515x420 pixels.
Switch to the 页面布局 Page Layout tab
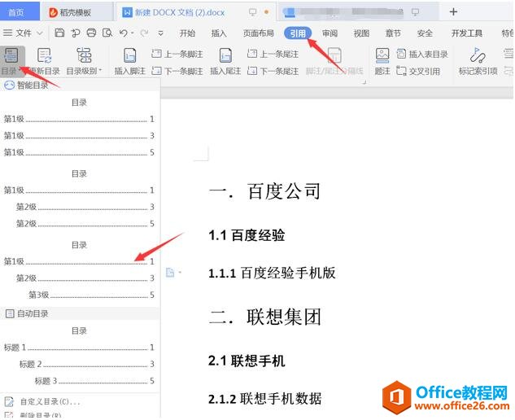(259, 33)
